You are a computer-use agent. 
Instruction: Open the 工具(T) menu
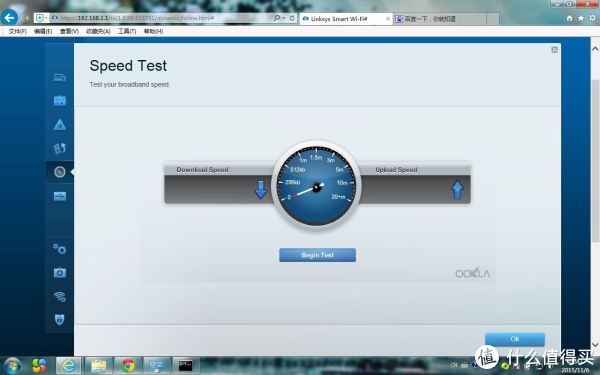click(127, 31)
